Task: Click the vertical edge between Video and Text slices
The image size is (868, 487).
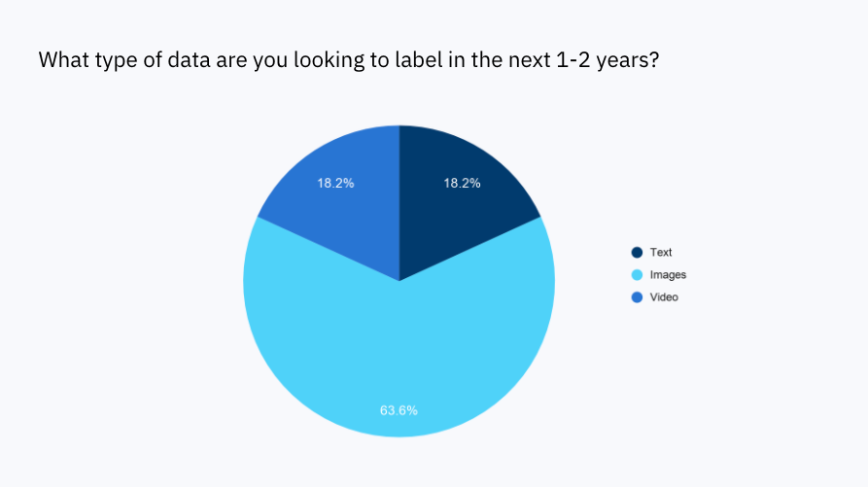Action: [399, 203]
